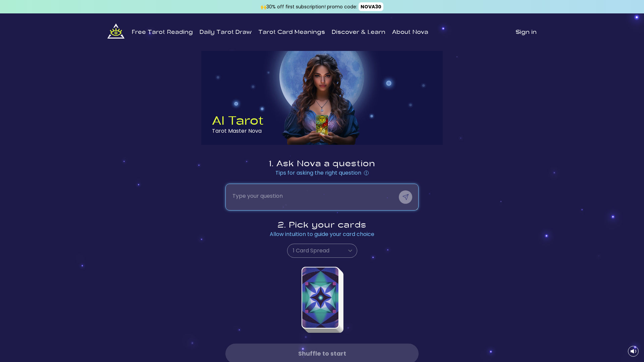Click the tarot card back thumbnail

tap(322, 298)
